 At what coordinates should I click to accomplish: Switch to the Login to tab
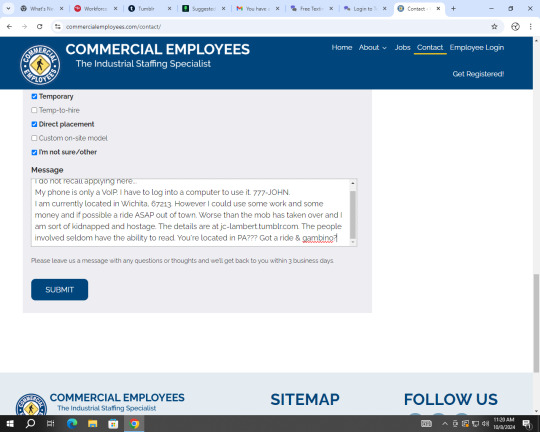point(365,9)
